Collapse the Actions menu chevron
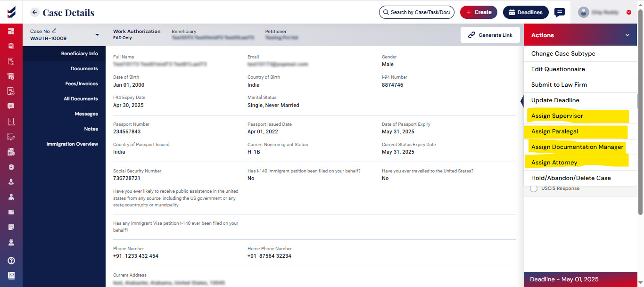Viewport: 644px width, 287px height. tap(627, 35)
